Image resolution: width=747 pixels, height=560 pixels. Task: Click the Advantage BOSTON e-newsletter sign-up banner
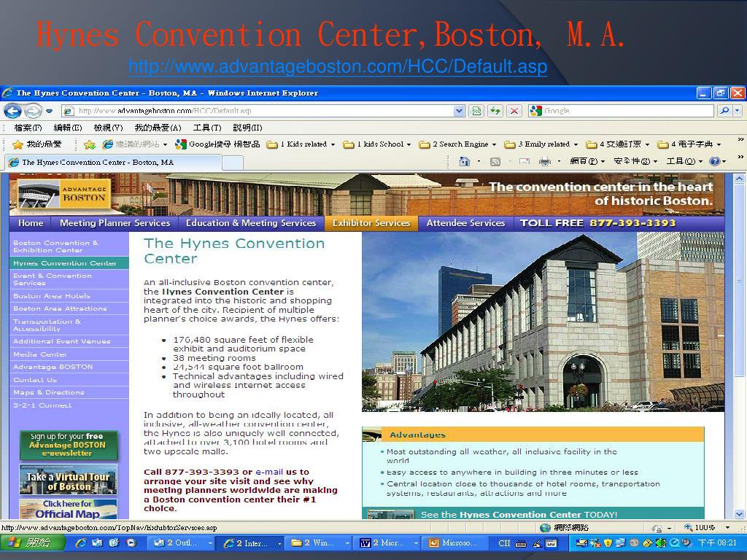(68, 446)
